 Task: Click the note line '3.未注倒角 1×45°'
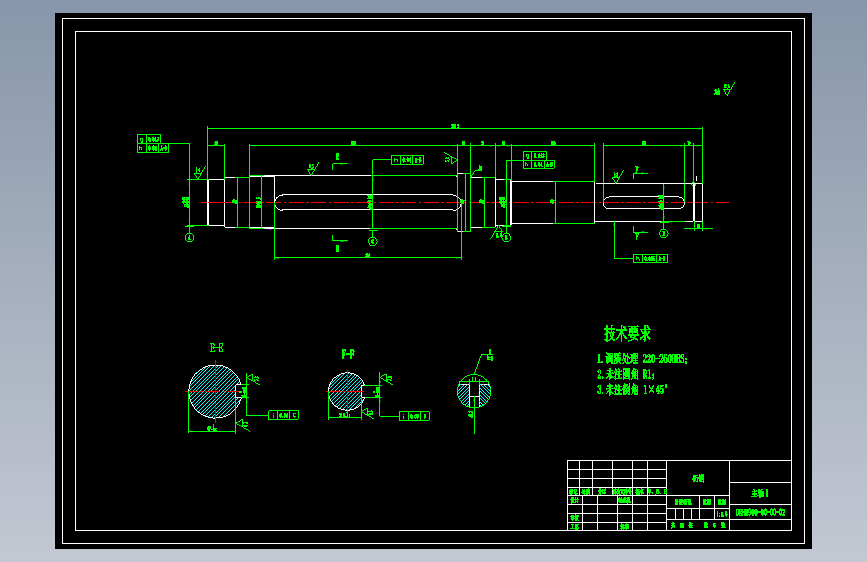(x=631, y=389)
